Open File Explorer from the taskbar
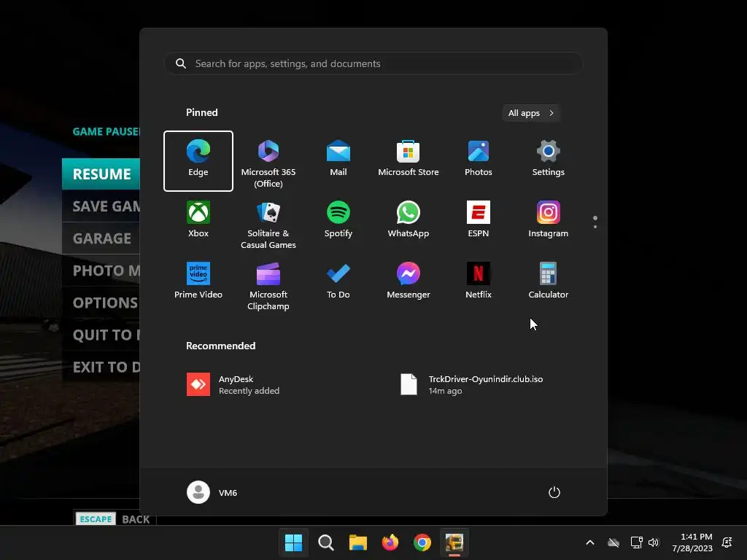The image size is (747, 560). click(357, 542)
